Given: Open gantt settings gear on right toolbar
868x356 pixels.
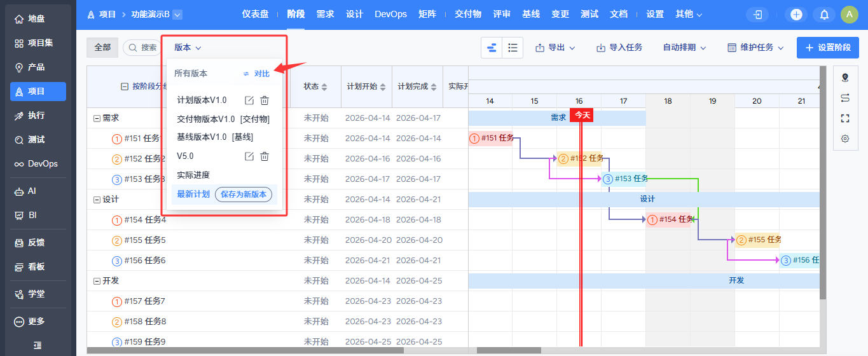Looking at the screenshot, I should 845,139.
